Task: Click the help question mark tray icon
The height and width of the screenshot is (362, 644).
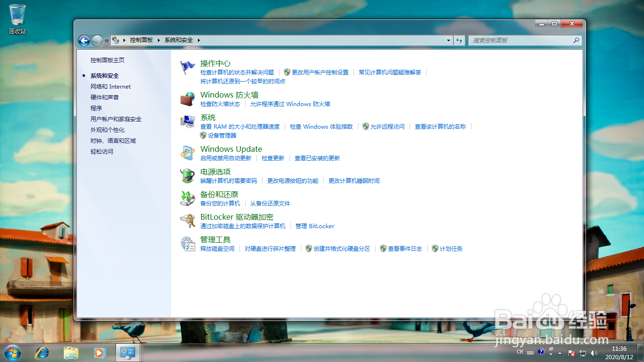Action: click(541, 352)
